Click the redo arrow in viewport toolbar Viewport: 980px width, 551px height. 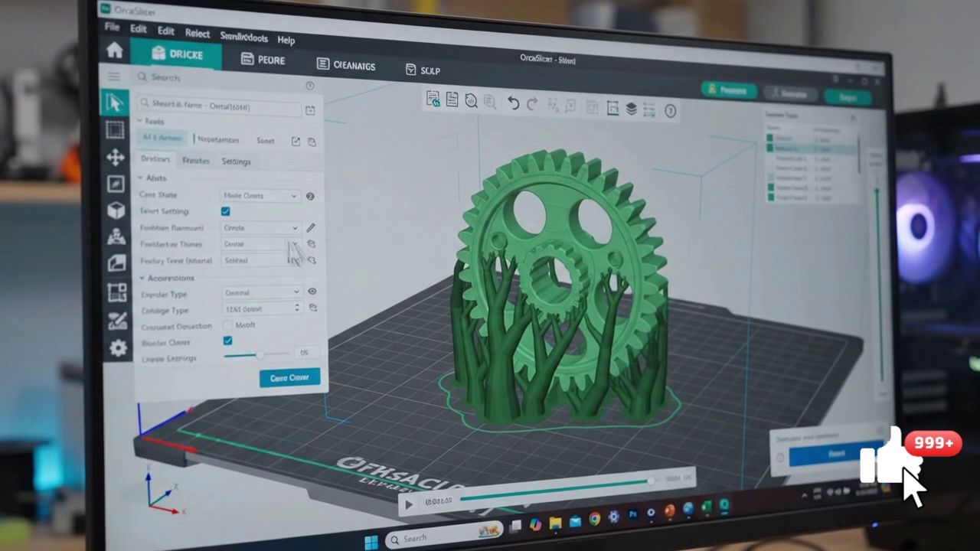point(532,105)
